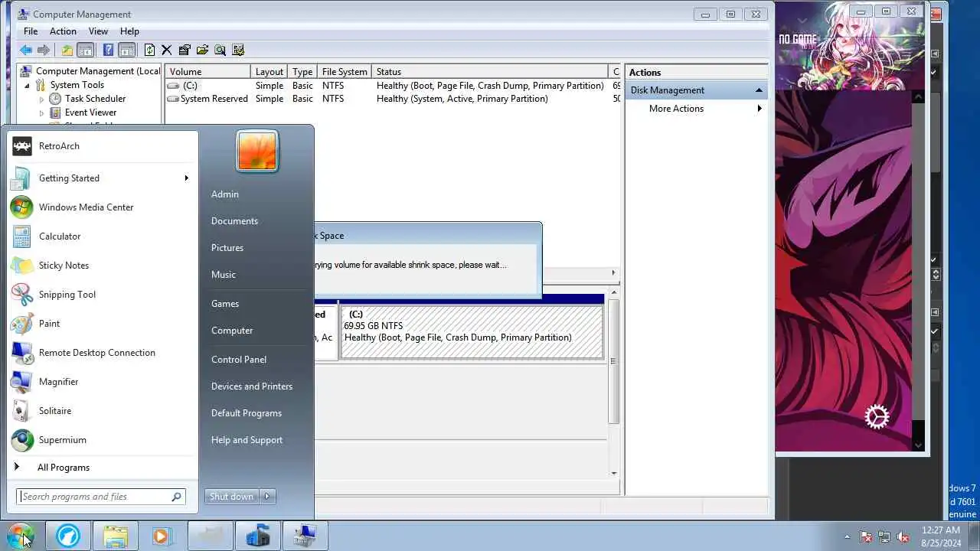980x551 pixels.
Task: Open the Action menu
Action: pos(63,31)
